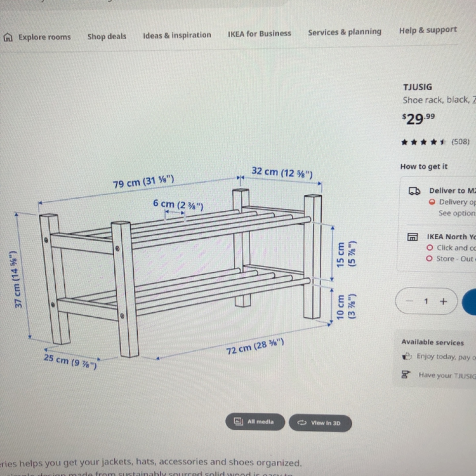This screenshot has height=476, width=476.
Task: Click the store icon next to IKEA North York
Action: tap(413, 237)
